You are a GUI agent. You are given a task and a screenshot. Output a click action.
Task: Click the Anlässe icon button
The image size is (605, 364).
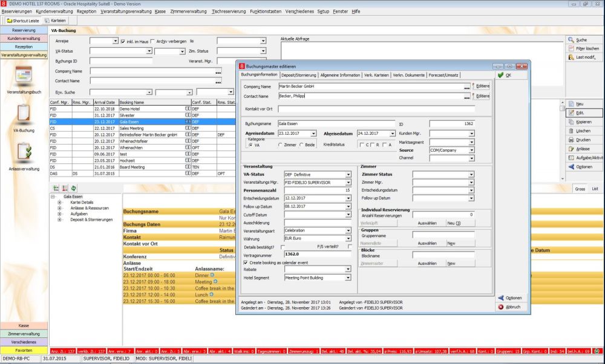571,149
